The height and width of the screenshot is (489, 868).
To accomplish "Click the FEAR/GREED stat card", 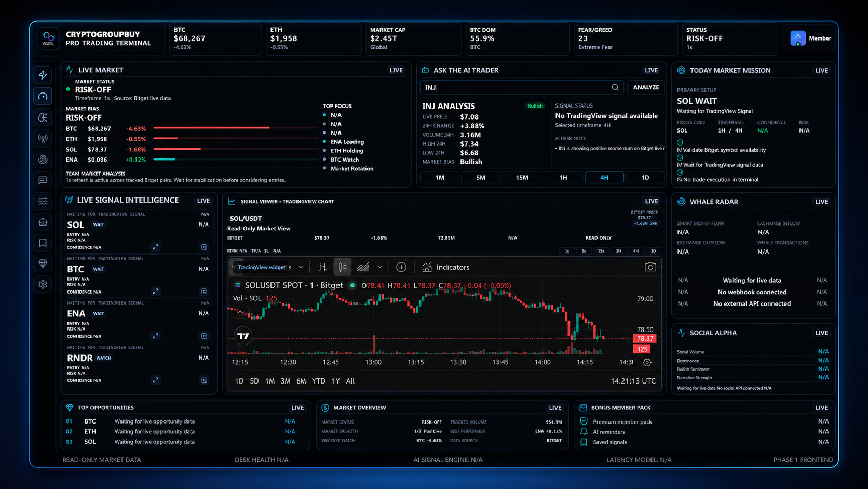I will 625,38.
